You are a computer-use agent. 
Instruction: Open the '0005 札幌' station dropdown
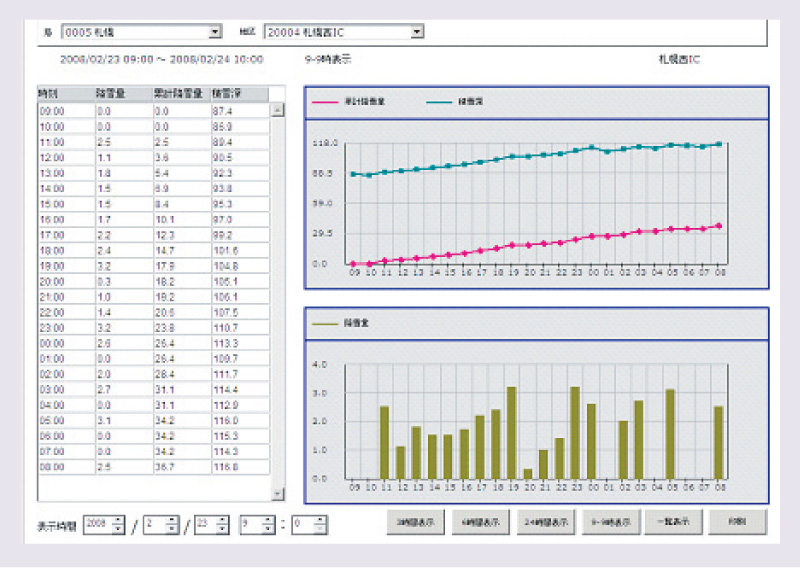(x=215, y=32)
